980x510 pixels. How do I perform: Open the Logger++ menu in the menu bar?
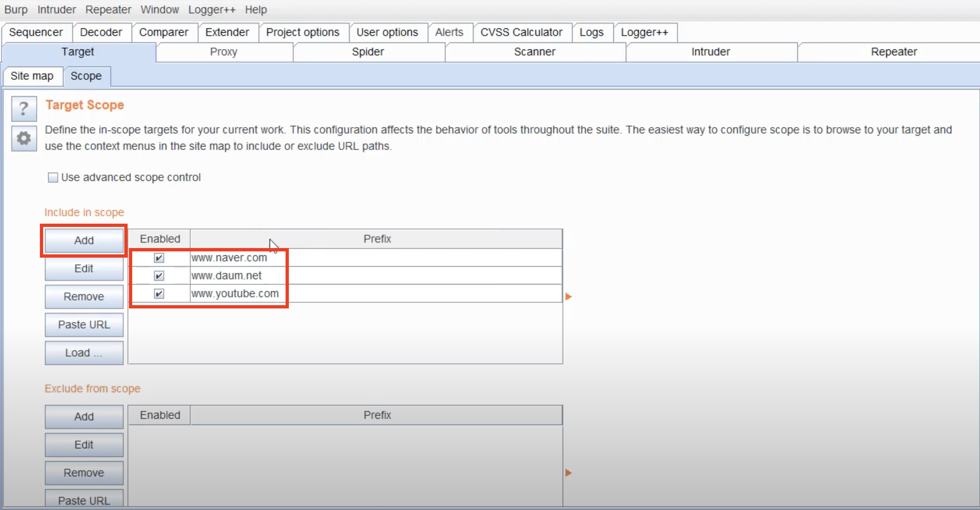click(x=211, y=10)
